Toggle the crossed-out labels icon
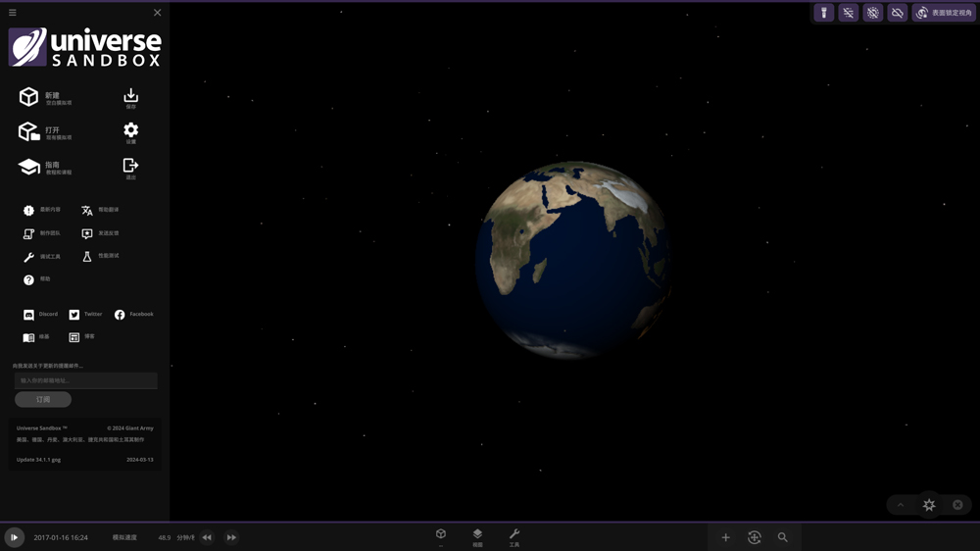 [848, 13]
